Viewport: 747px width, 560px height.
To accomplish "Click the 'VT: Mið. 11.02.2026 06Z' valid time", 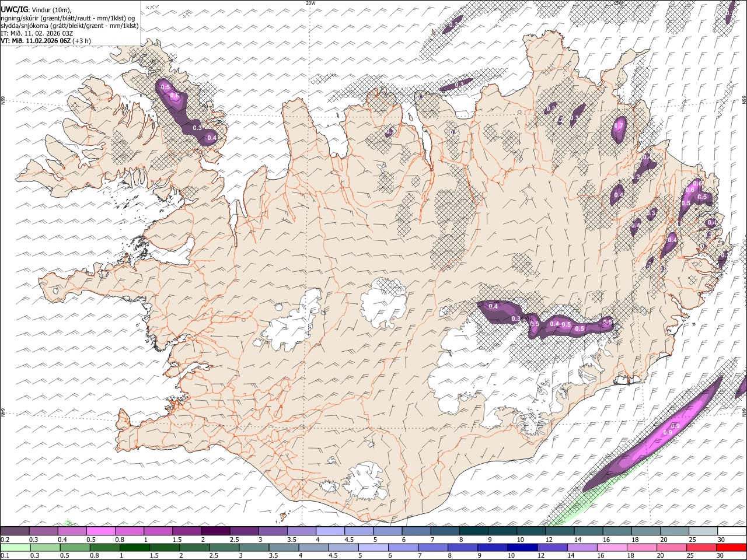I will coord(36,41).
